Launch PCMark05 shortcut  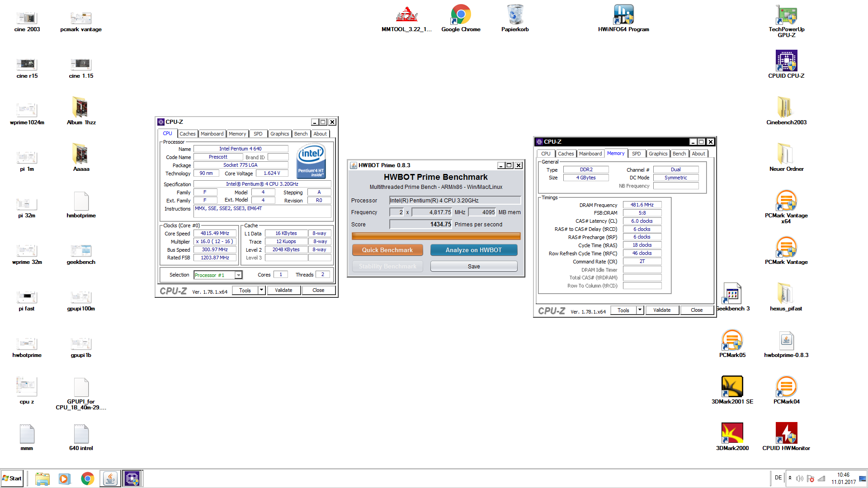coord(732,343)
